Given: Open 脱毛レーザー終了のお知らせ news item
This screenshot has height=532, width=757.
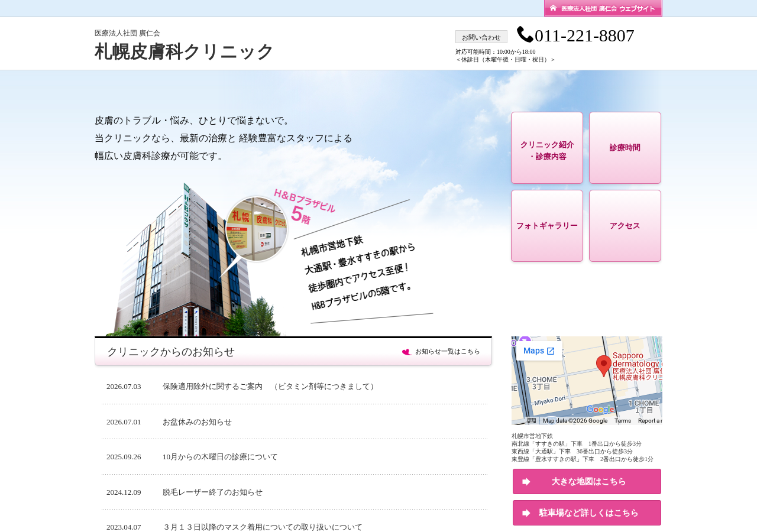Looking at the screenshot, I should click(x=212, y=492).
